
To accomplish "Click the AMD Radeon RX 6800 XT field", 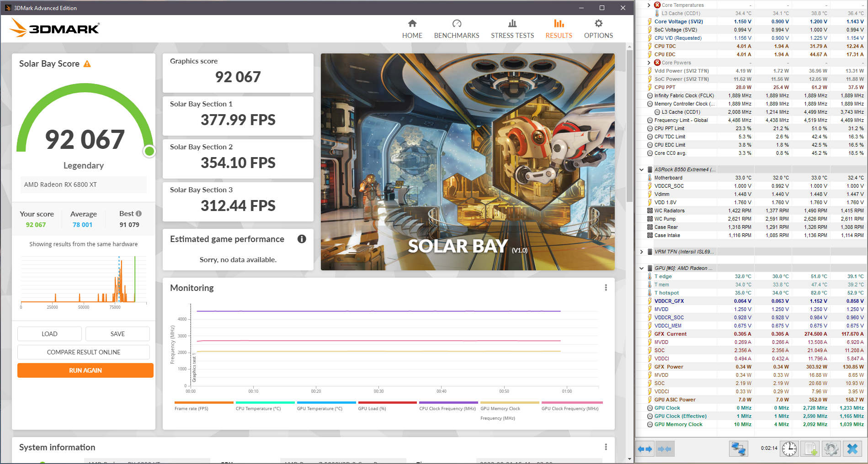I will click(84, 185).
